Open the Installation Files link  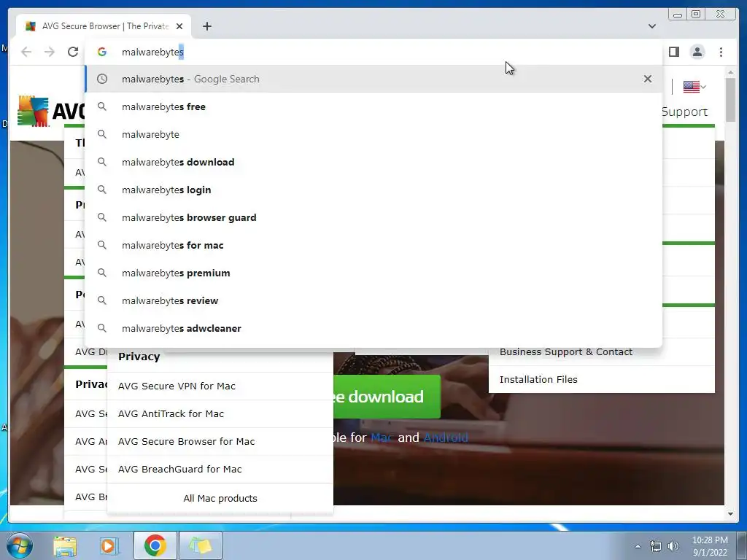click(538, 379)
